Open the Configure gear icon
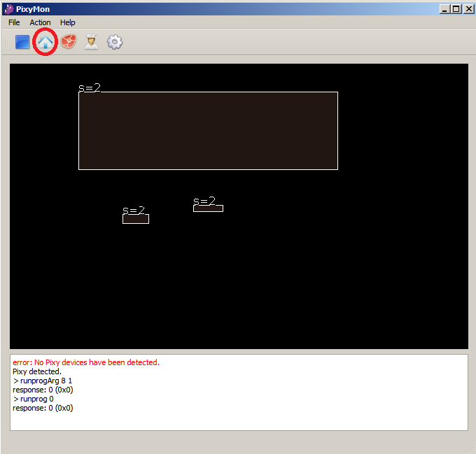The image size is (476, 454). [114, 42]
